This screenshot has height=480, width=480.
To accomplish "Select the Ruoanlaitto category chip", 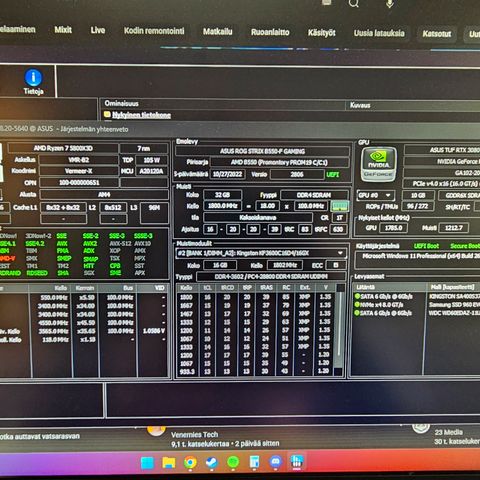I will coord(270,32).
